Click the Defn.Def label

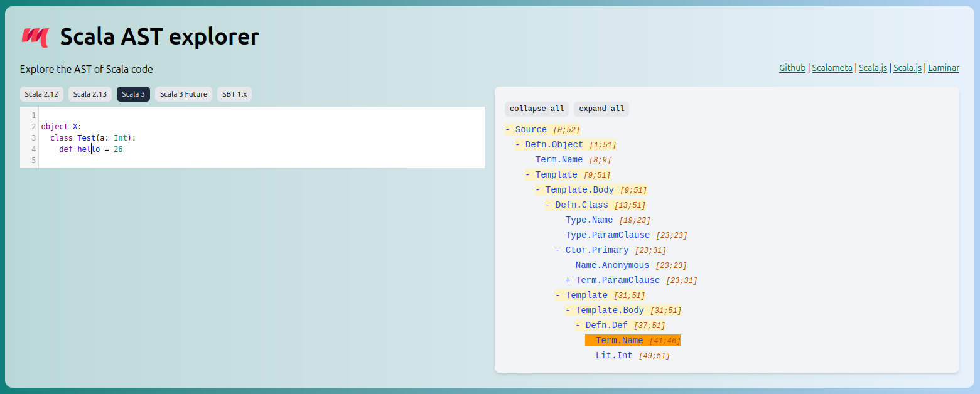(x=606, y=326)
